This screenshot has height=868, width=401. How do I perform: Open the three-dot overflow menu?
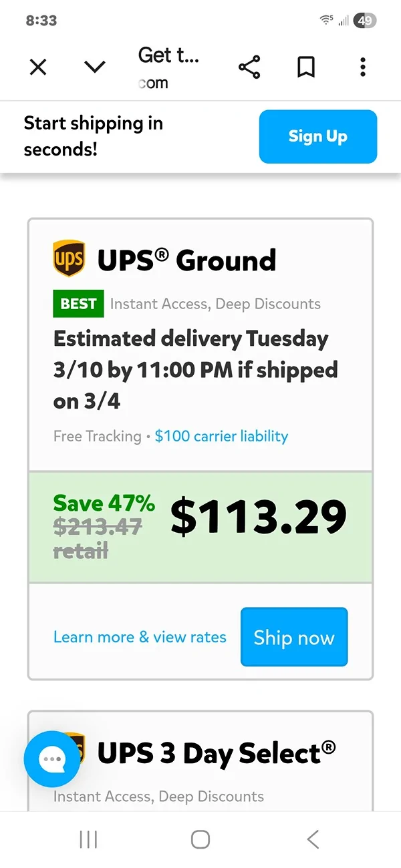(363, 67)
